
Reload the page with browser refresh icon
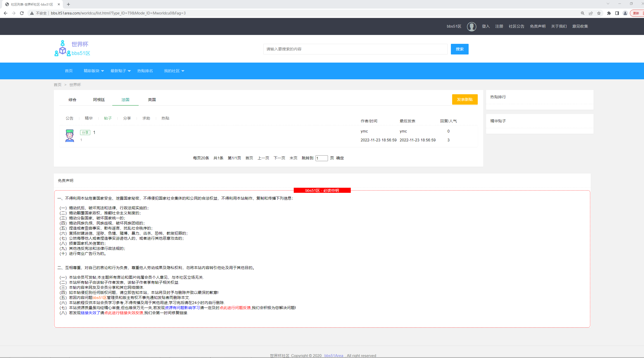click(x=22, y=13)
